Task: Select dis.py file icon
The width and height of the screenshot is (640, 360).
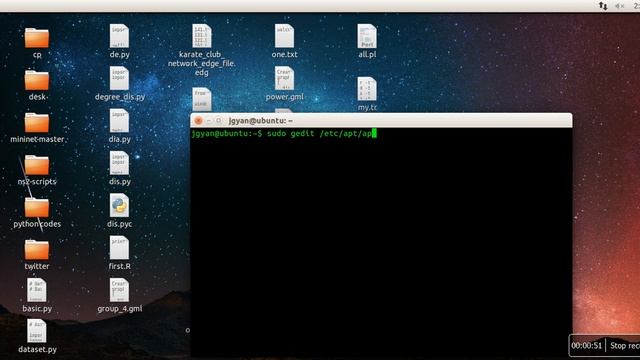Action: [x=119, y=163]
